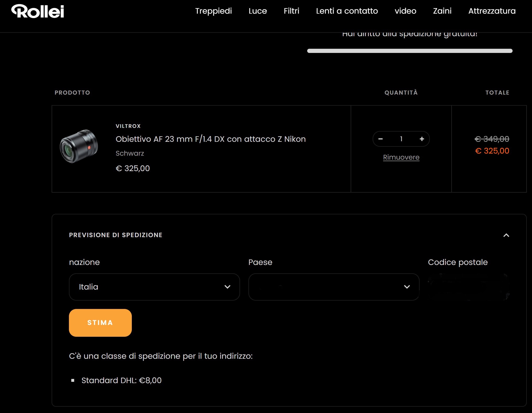This screenshot has width=532, height=413.
Task: Increase quantity with the plus button
Action: point(422,139)
